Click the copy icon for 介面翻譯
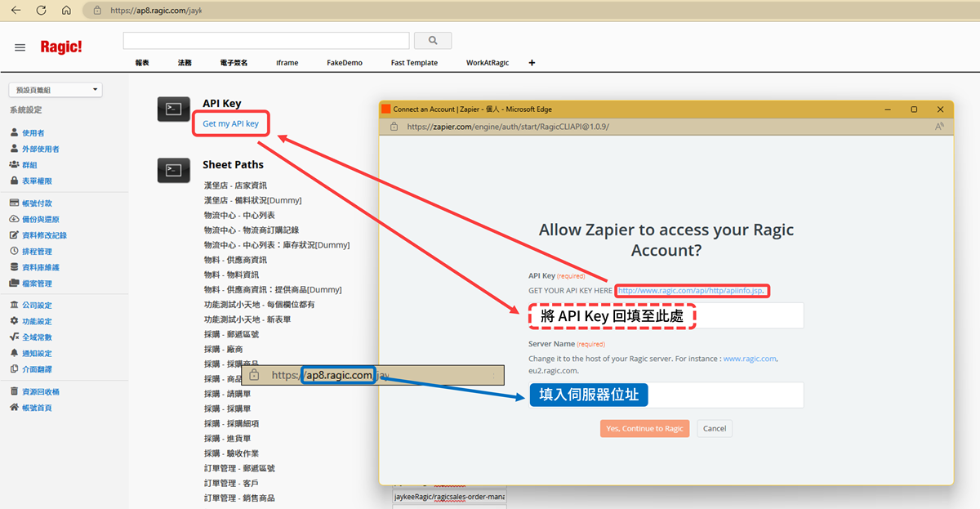 [14, 369]
